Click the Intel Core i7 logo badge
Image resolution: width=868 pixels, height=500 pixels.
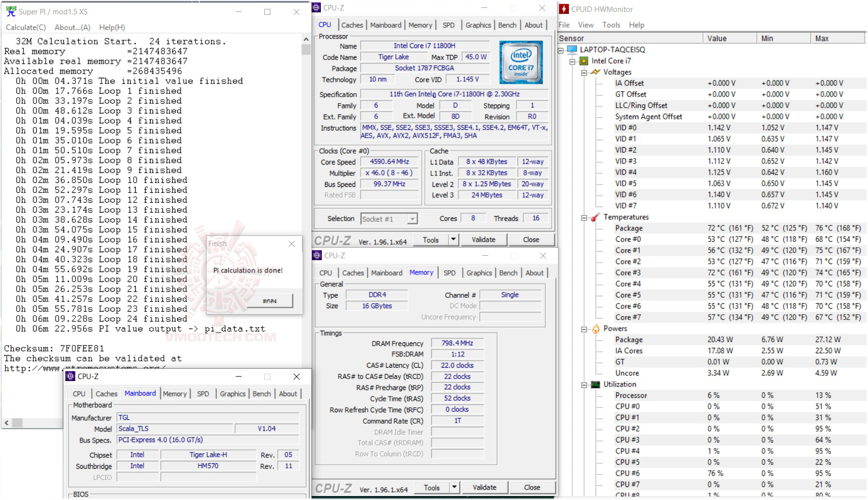pos(521,62)
